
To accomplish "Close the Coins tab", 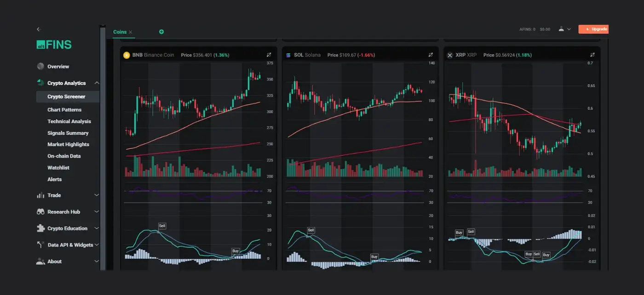I will (131, 32).
